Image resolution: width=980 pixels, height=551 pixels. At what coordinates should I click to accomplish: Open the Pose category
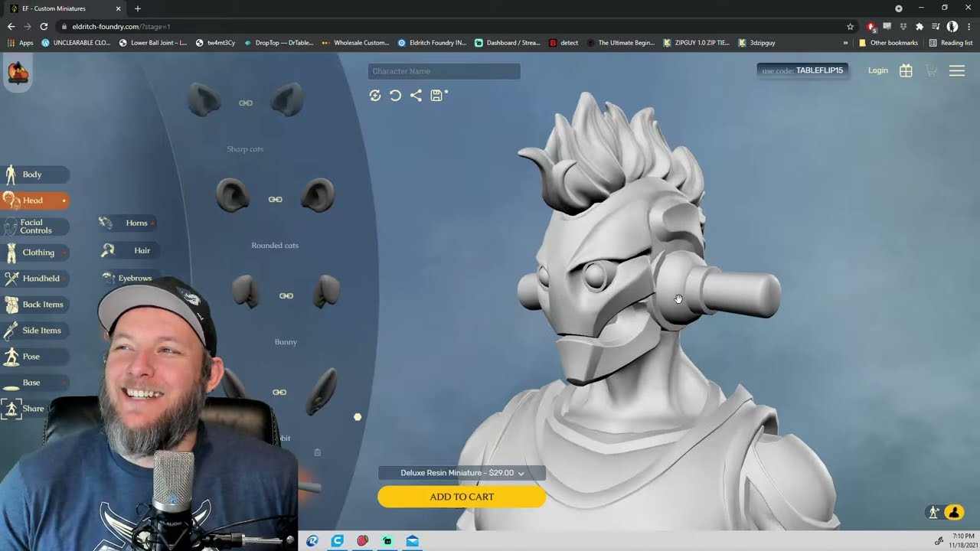tap(34, 357)
